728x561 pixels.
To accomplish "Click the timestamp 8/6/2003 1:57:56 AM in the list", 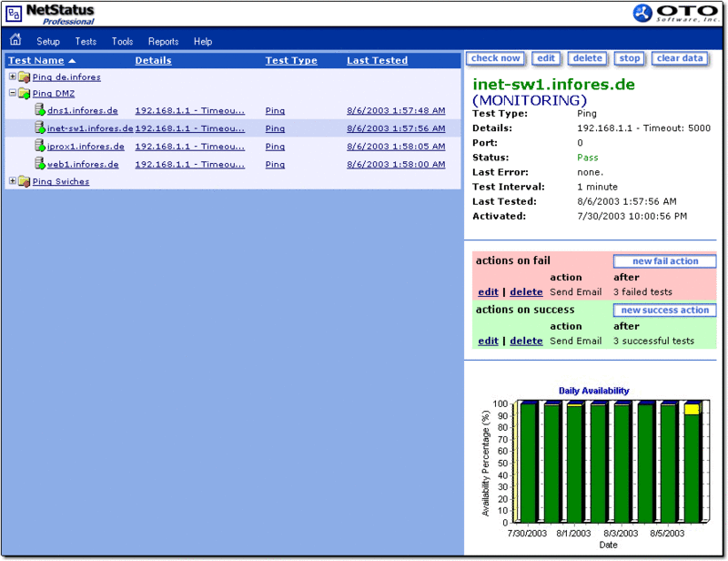I will pos(396,128).
